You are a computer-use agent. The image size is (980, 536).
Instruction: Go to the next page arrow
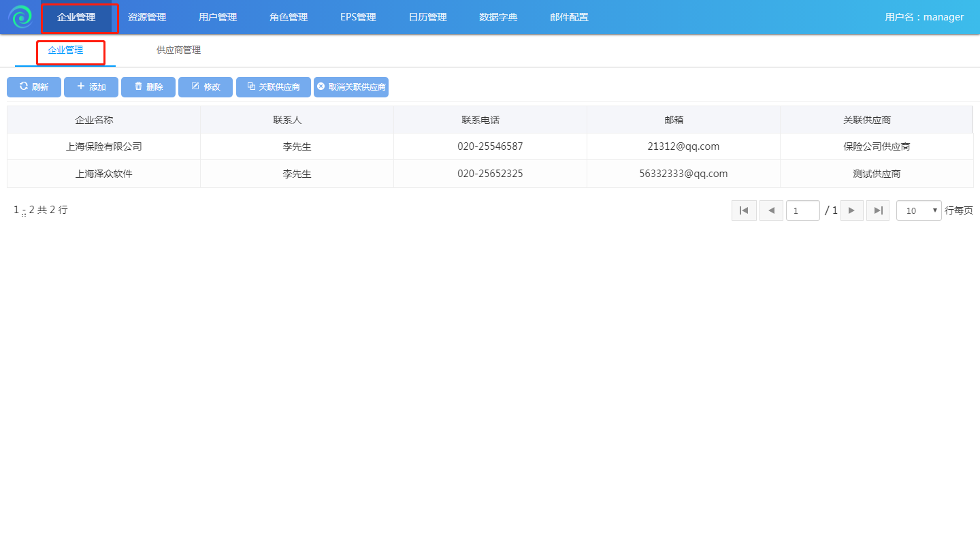pyautogui.click(x=851, y=210)
